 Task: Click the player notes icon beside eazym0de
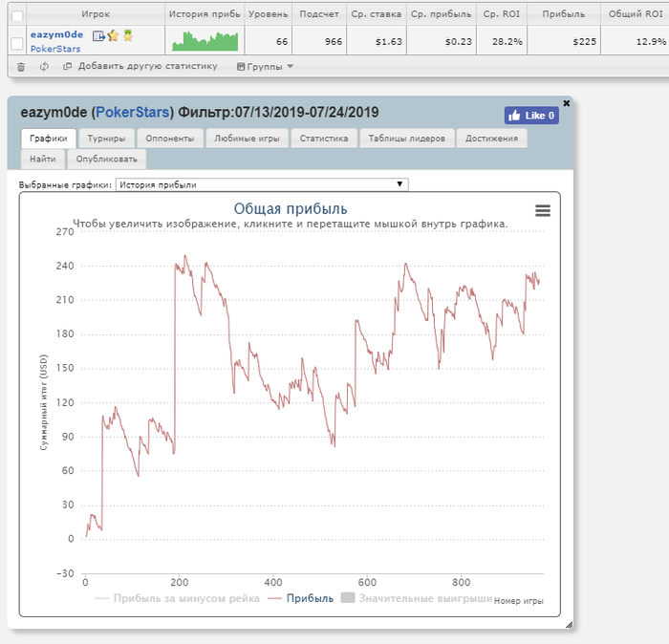point(98,35)
